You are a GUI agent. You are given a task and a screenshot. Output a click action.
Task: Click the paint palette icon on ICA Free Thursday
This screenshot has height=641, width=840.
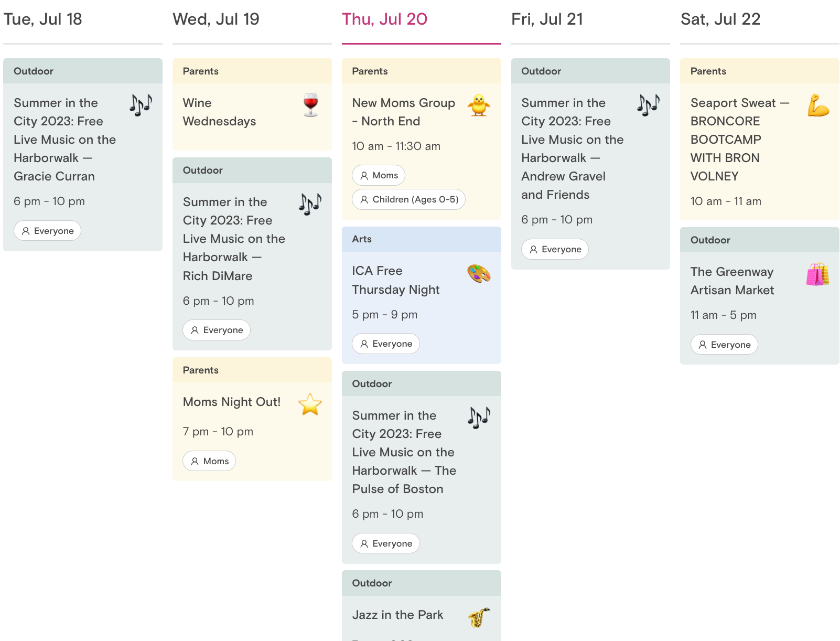pyautogui.click(x=479, y=273)
